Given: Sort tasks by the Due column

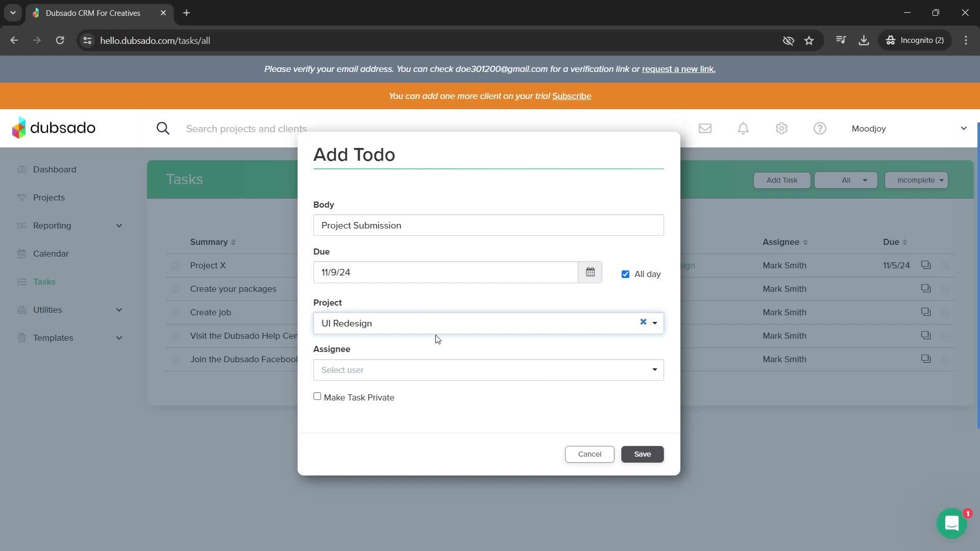Looking at the screenshot, I should (895, 242).
